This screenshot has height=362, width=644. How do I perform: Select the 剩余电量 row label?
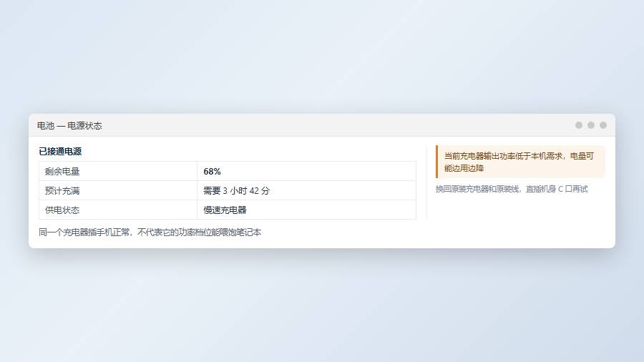62,171
